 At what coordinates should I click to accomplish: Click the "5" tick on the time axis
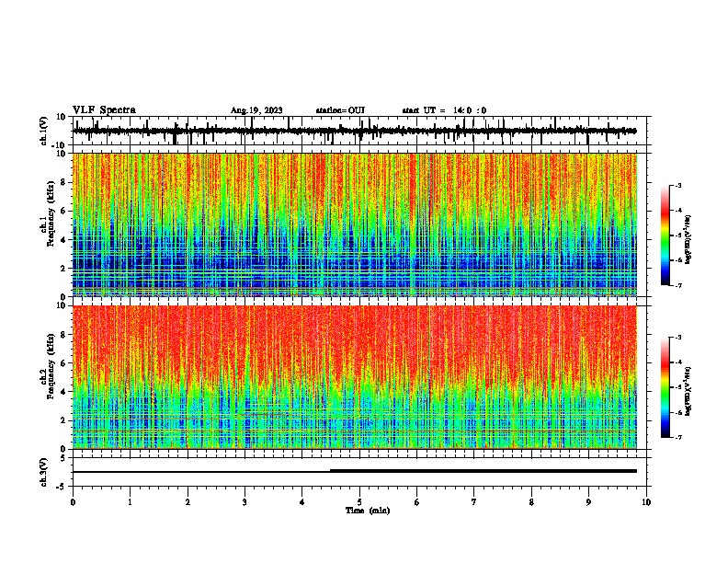359,502
